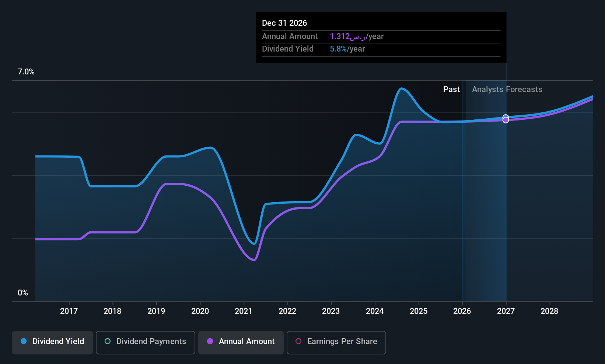Viewport: 605px width, 364px height.
Task: Click the tooltip's Dividend Yield row label
Action: pos(288,49)
